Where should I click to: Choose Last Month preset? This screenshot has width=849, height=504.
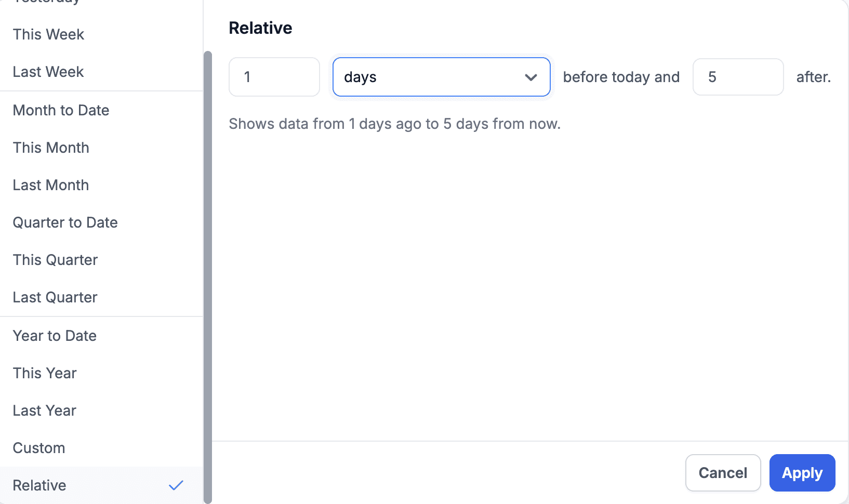click(x=51, y=185)
